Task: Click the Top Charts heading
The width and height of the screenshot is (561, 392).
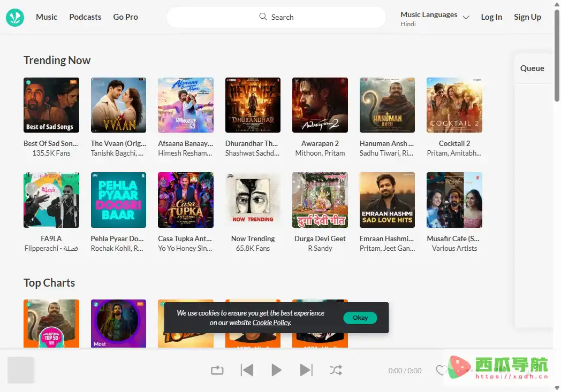Action: [x=49, y=283]
